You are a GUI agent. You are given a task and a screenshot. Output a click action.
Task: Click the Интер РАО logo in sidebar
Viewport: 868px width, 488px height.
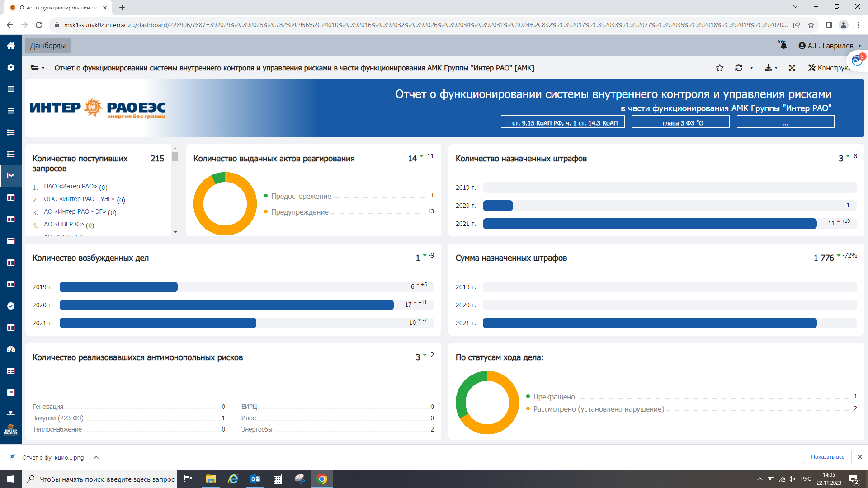click(x=11, y=430)
